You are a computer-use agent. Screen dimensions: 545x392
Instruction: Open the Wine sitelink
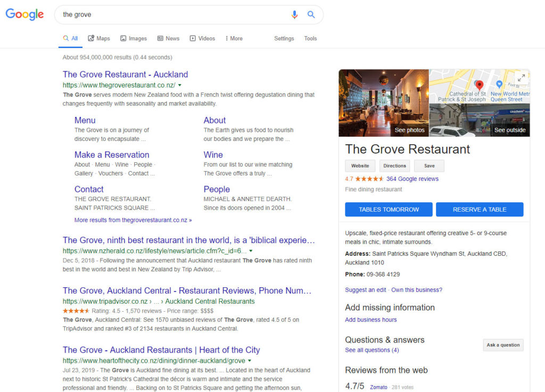[x=213, y=155]
